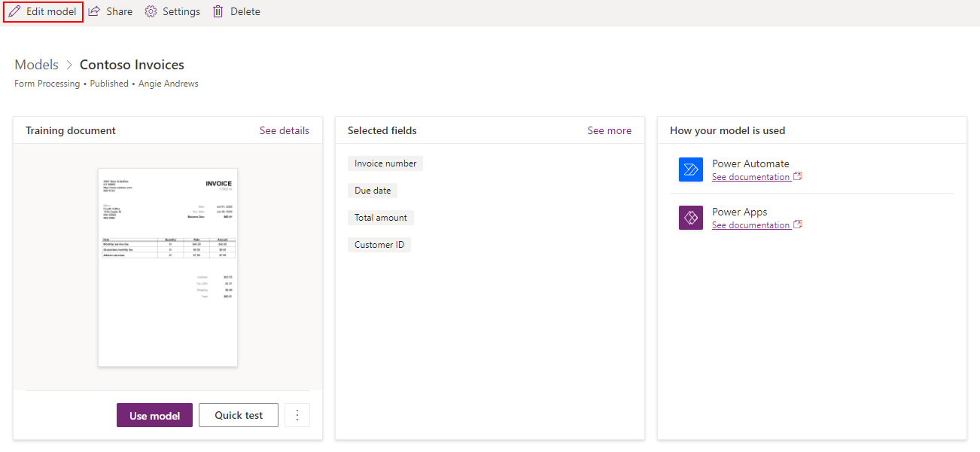Viewport: 980px width, 452px height.
Task: Open the See documentation link under Power Apps
Action: click(751, 224)
